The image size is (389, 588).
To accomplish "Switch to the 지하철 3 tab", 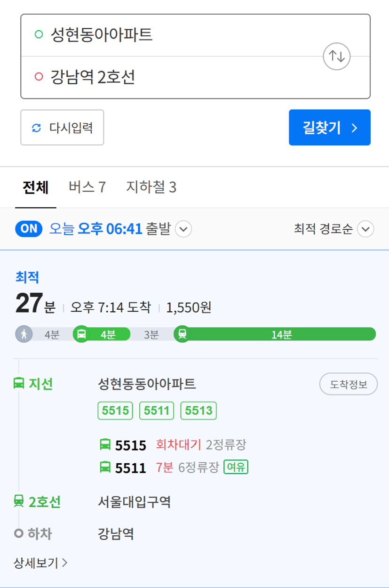I will coord(151,187).
